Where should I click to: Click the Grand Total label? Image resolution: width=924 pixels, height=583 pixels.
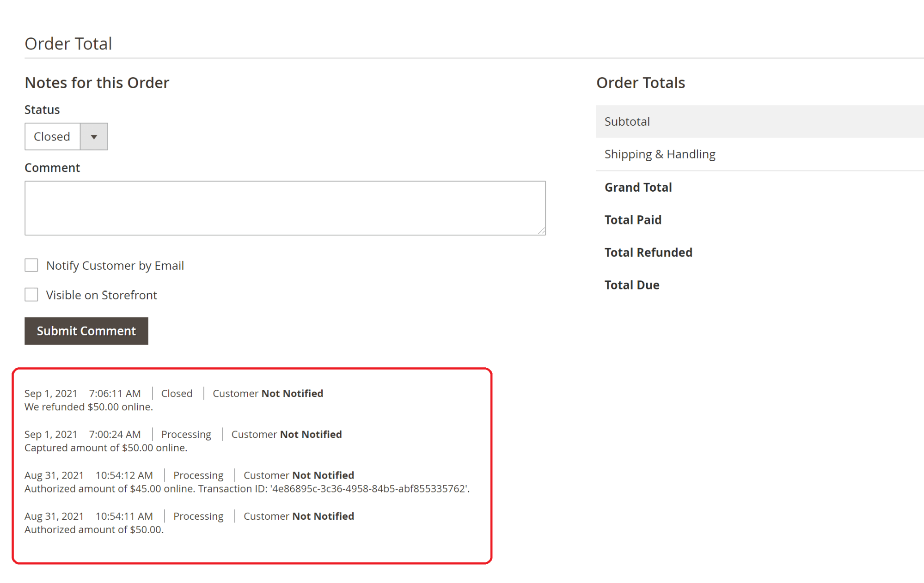tap(638, 188)
